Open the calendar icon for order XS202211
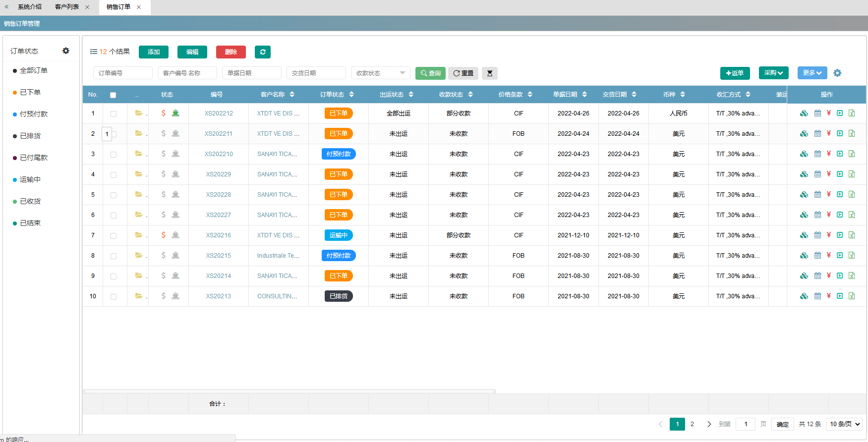The height and width of the screenshot is (442, 868). (817, 134)
